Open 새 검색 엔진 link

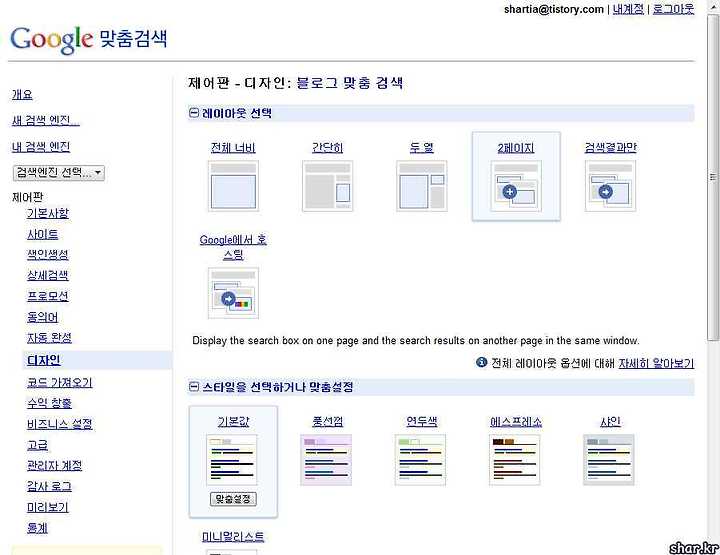click(45, 120)
